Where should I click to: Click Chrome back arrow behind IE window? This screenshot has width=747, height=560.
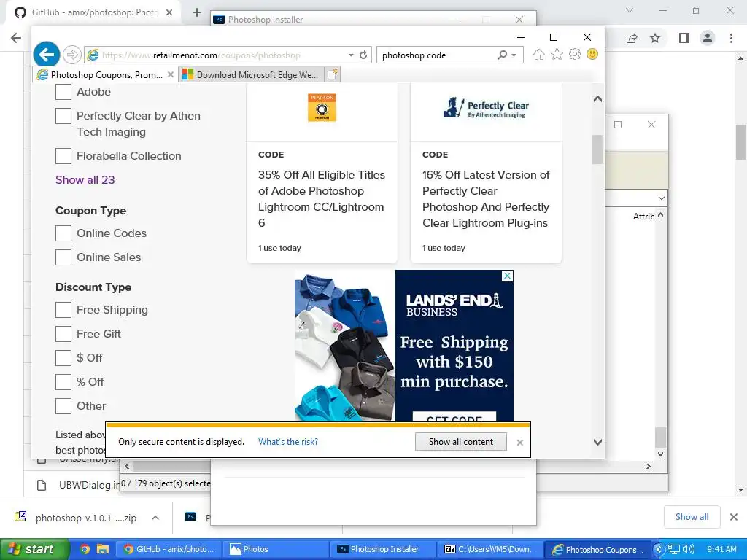coord(16,38)
